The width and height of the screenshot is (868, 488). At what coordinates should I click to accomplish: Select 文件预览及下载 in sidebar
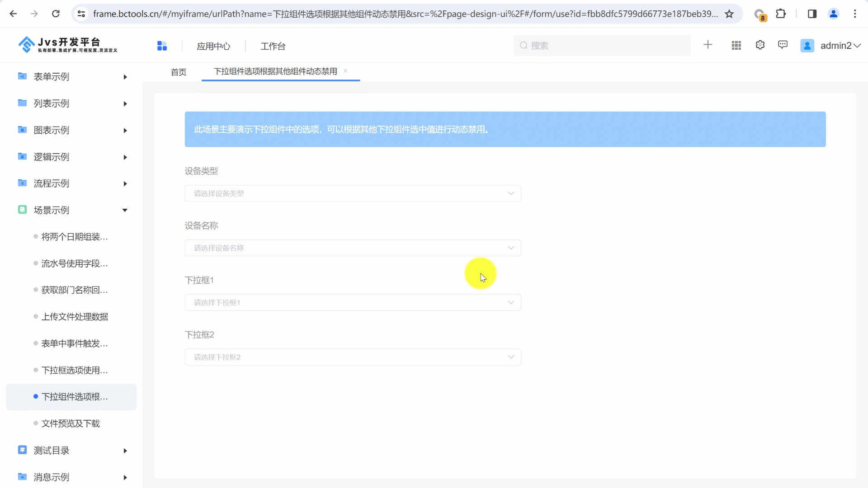pos(71,423)
